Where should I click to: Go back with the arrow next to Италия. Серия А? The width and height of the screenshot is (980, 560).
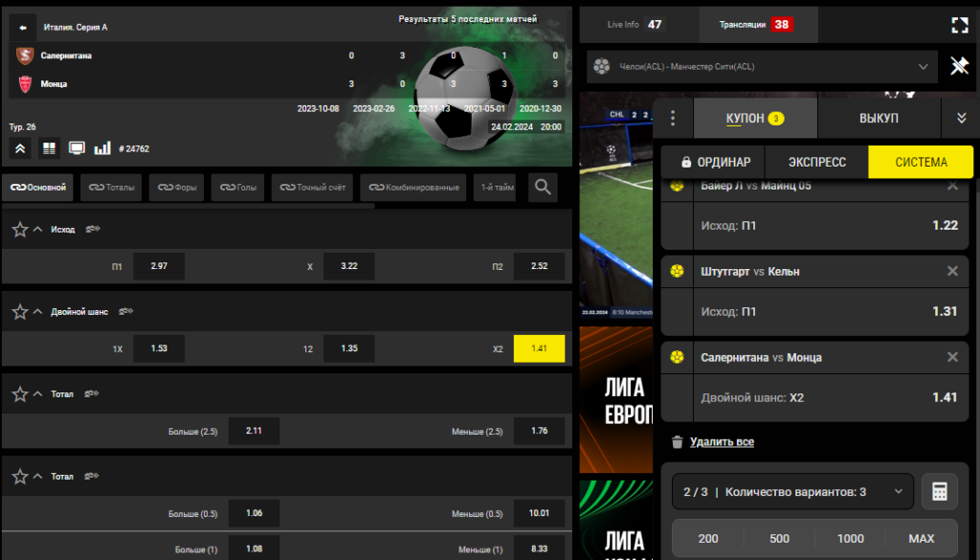click(x=23, y=28)
